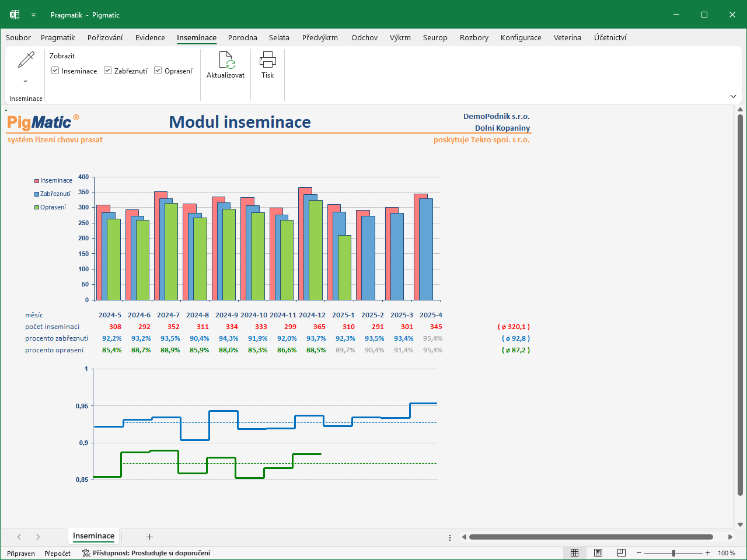Click the Oprasení green legend swatch
Viewport: 747px width, 560px height.
[x=37, y=207]
